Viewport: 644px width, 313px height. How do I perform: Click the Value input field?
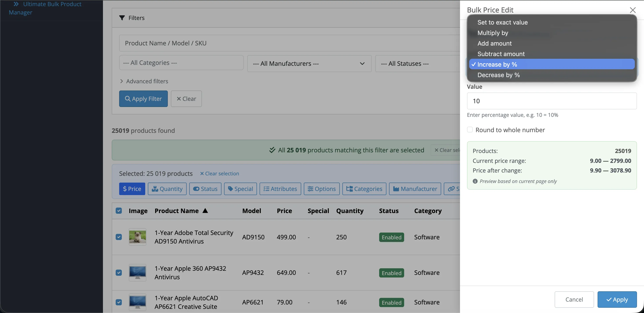[x=552, y=101]
